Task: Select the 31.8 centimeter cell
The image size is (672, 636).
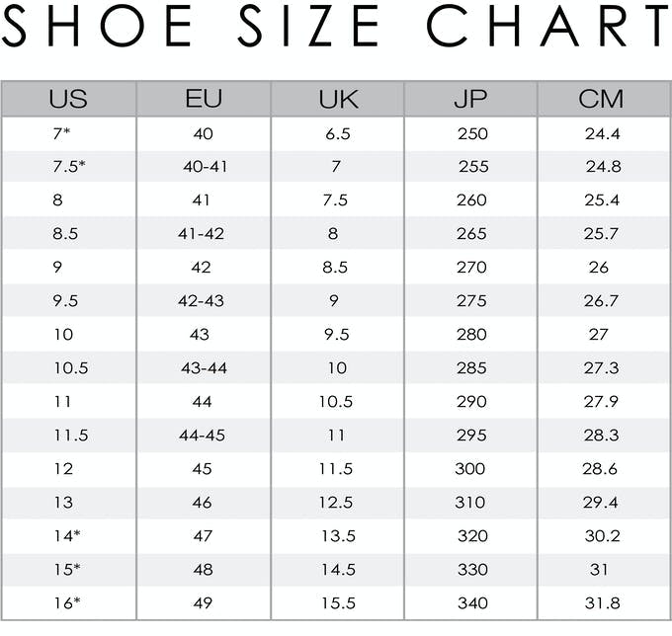Action: (603, 602)
